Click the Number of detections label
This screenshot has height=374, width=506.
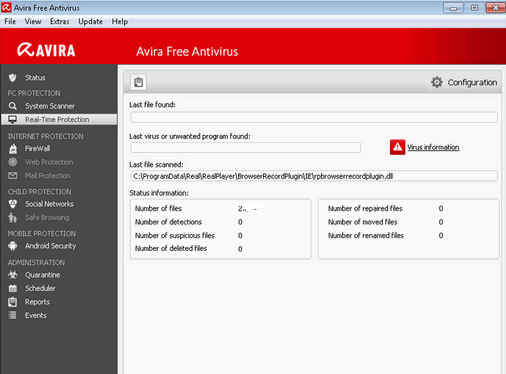click(168, 222)
